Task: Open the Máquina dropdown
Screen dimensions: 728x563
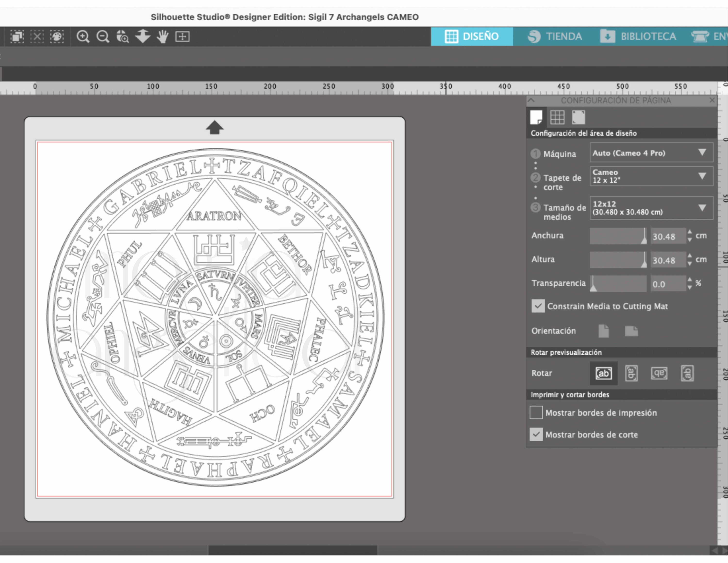Action: (651, 153)
